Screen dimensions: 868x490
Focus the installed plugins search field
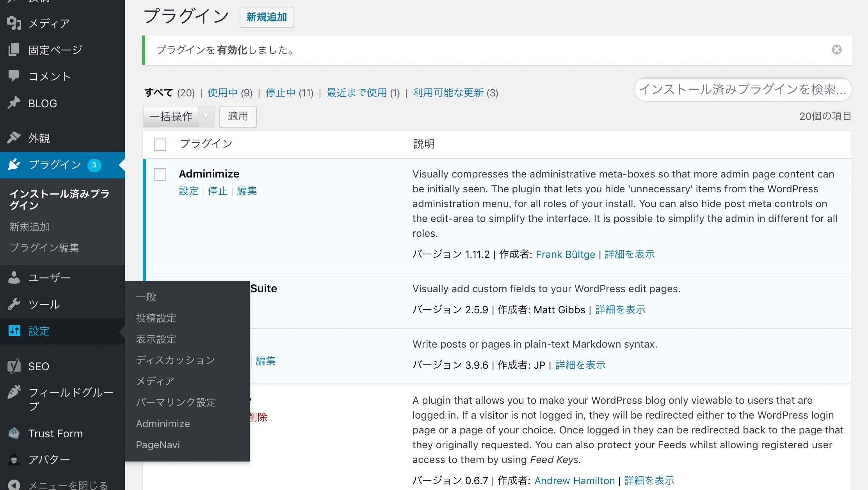click(742, 89)
